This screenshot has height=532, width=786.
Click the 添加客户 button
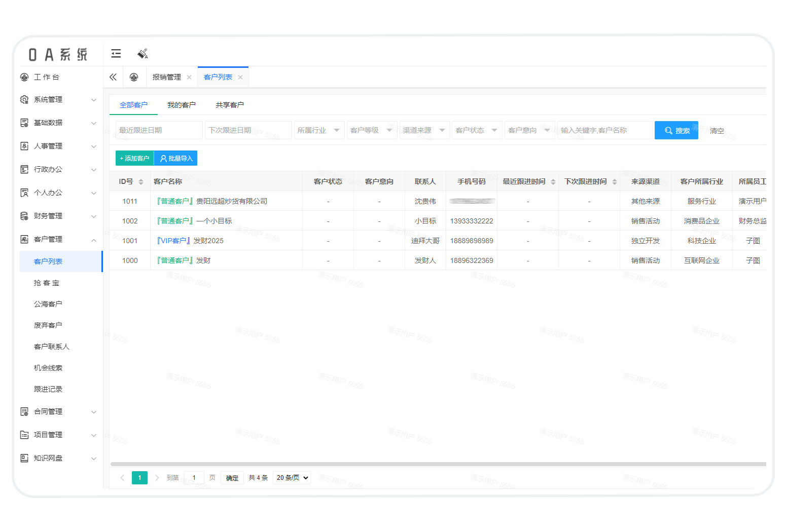pyautogui.click(x=134, y=159)
